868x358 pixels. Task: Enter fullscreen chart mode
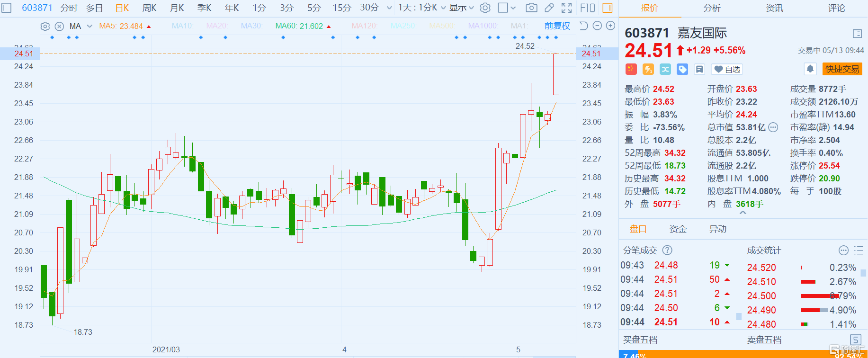566,8
